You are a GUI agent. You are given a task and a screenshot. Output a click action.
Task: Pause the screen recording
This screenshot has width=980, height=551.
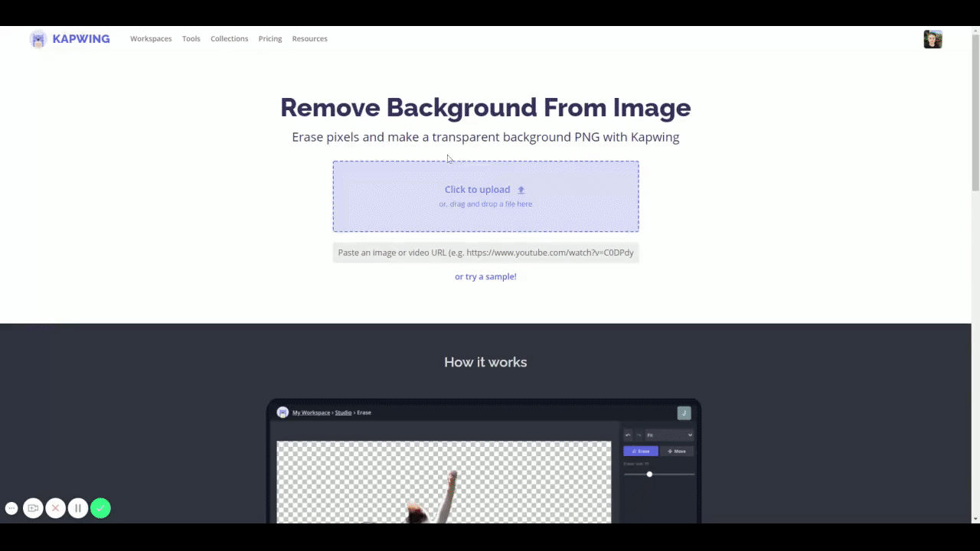(78, 508)
